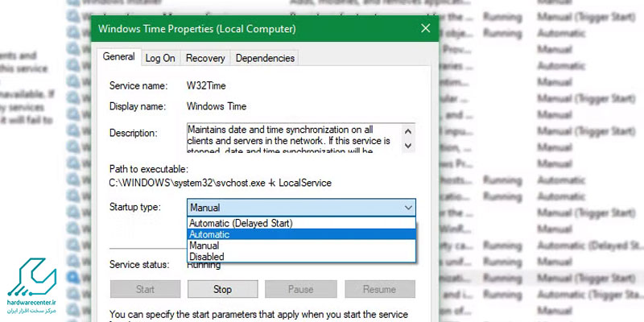The height and width of the screenshot is (322, 644).
Task: Click the Stop service button
Action: (x=223, y=289)
